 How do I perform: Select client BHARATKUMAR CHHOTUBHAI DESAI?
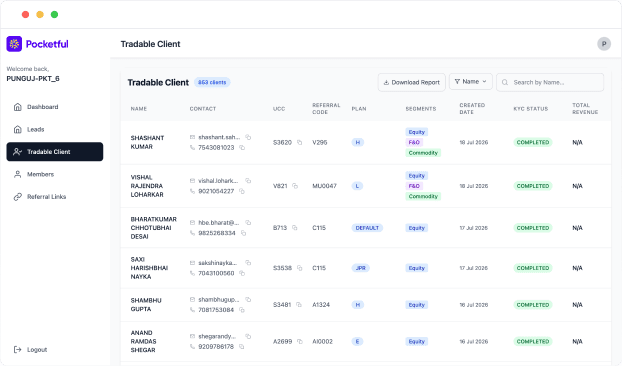click(154, 228)
